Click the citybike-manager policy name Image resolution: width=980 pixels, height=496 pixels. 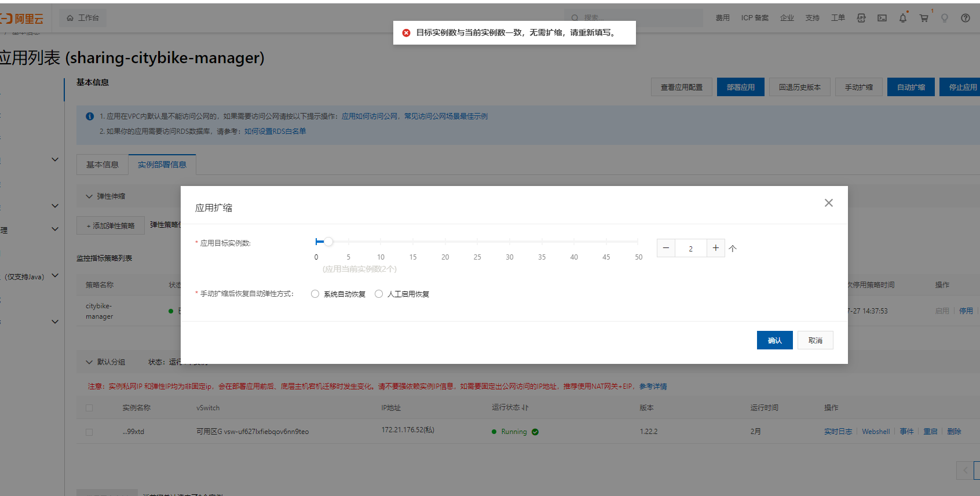100,311
